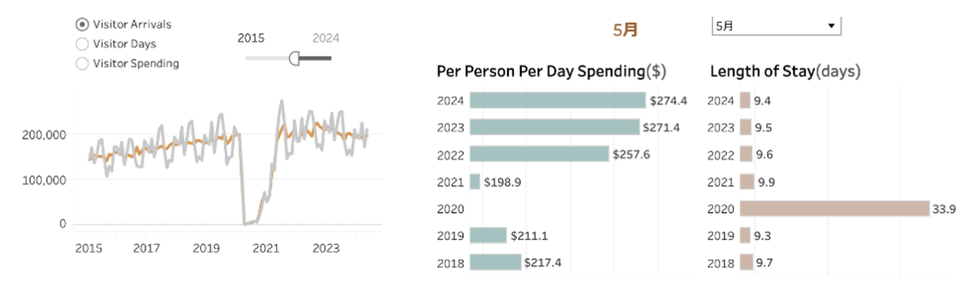Click the 2021 length of stay bar 9.9
Image resolution: width=980 pixels, height=286 pixels.
click(747, 181)
